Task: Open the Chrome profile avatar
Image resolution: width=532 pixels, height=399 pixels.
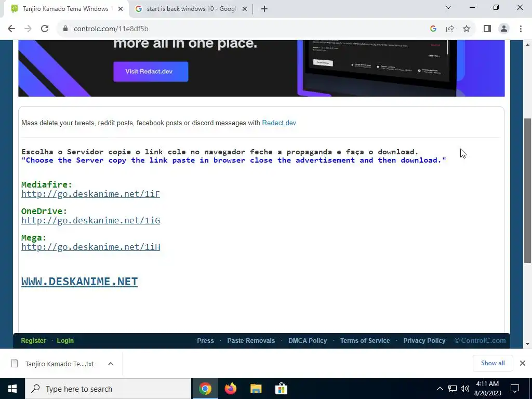Action: pyautogui.click(x=504, y=29)
